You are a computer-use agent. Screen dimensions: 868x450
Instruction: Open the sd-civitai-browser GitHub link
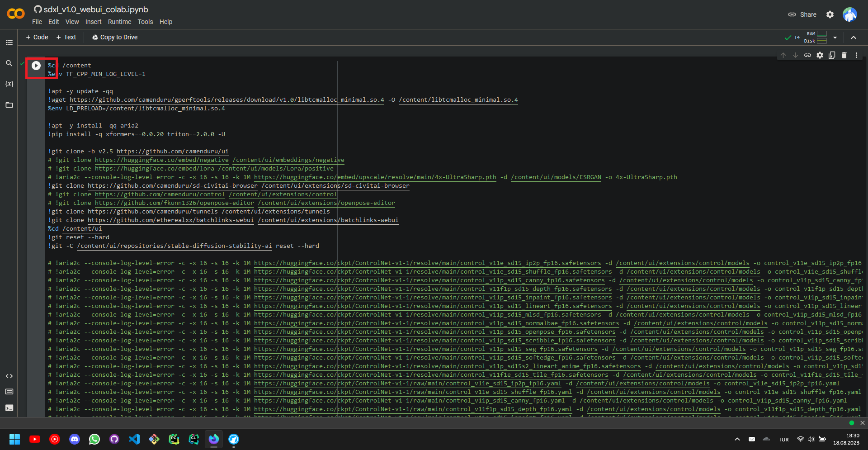point(173,186)
